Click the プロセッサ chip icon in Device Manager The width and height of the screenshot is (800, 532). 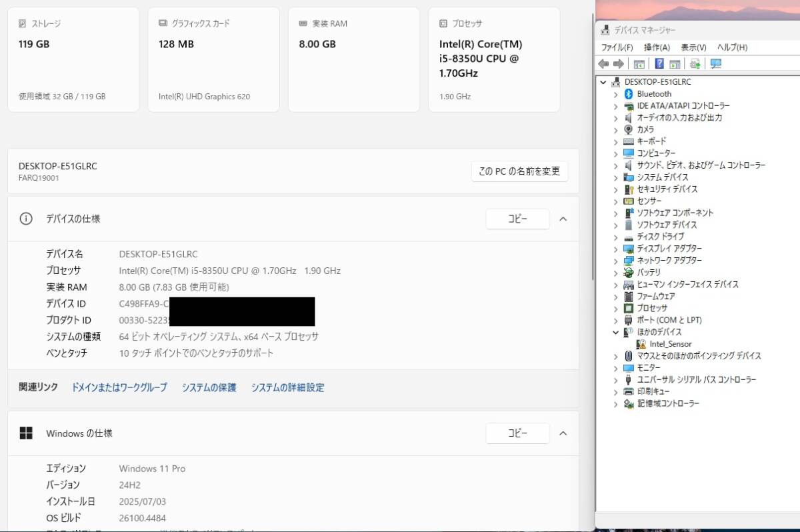[x=629, y=308]
